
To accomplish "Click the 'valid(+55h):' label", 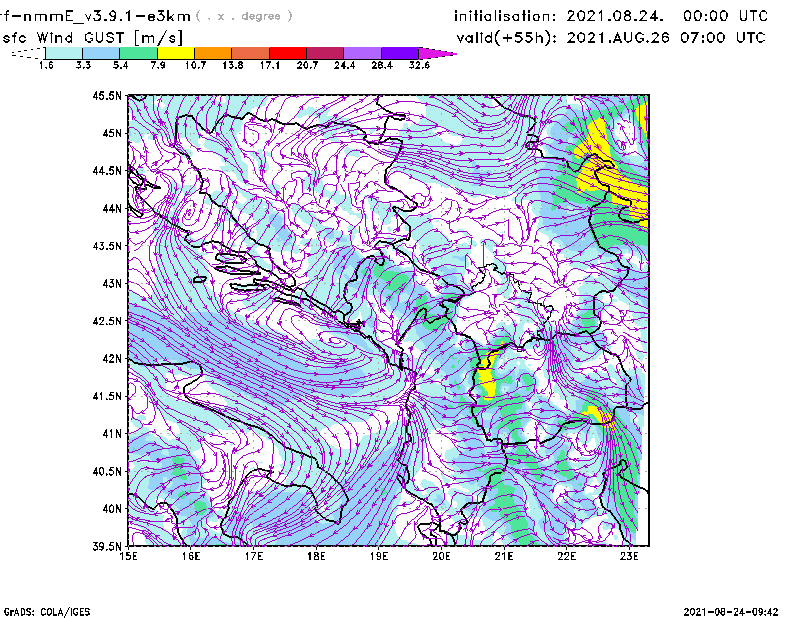I will point(507,38).
